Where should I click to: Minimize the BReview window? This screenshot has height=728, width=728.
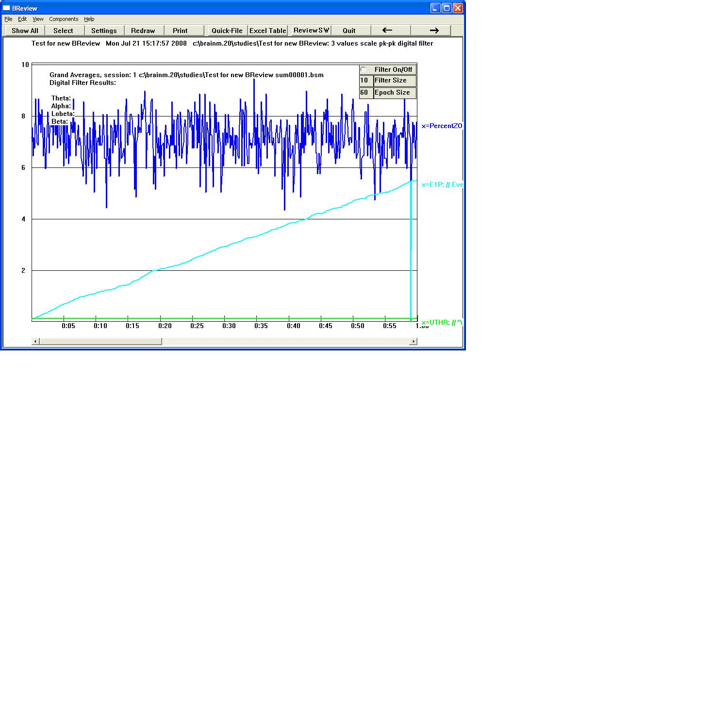(x=435, y=8)
